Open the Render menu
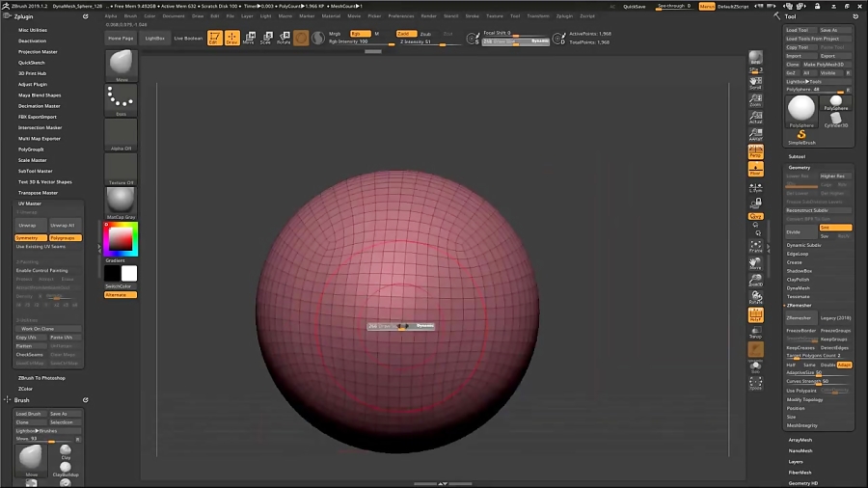 click(x=429, y=16)
